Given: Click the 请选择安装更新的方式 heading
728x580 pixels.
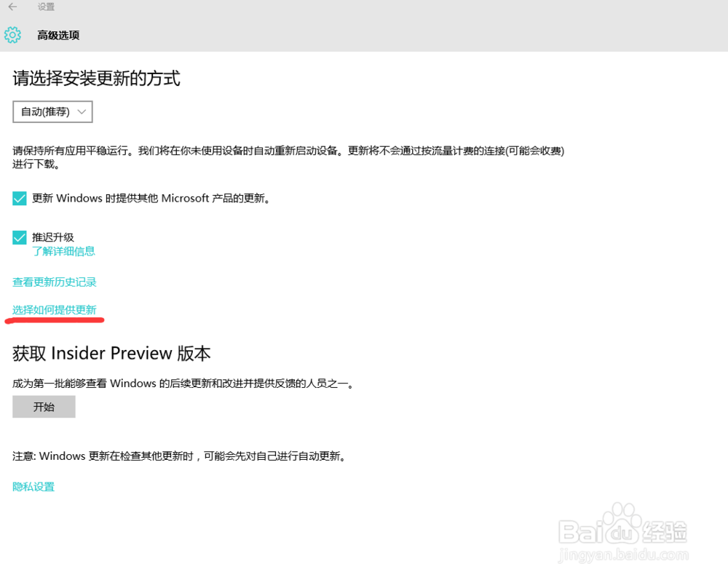Looking at the screenshot, I should (x=97, y=79).
